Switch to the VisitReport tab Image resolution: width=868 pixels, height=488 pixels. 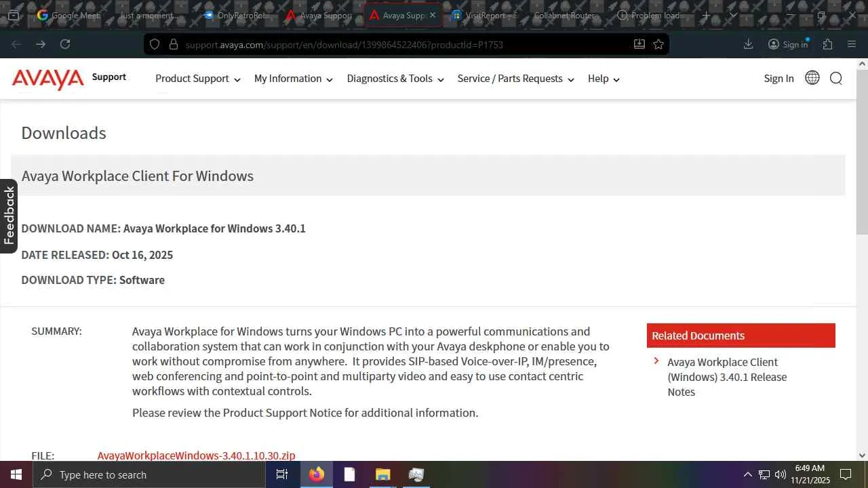coord(484,15)
